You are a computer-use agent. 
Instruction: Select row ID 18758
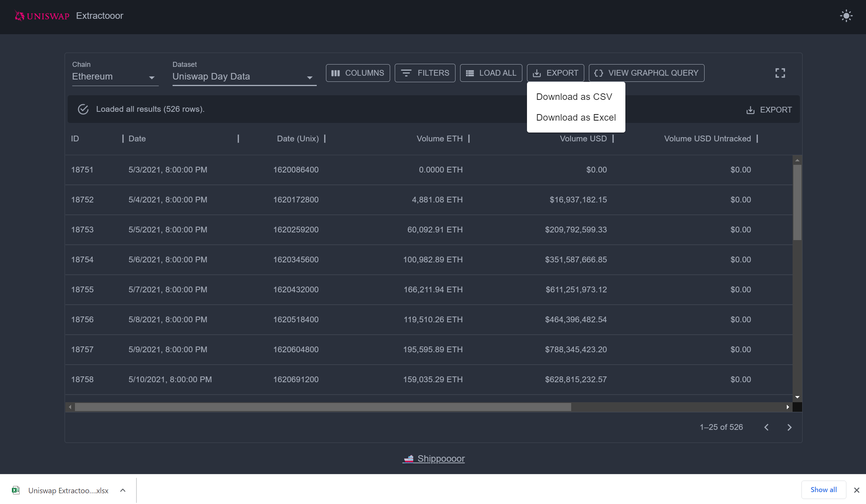tap(82, 380)
